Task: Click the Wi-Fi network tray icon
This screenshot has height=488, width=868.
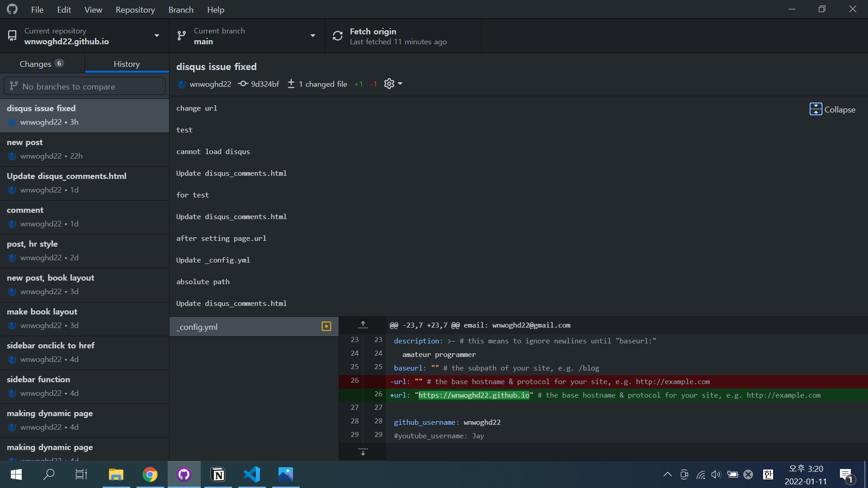Action: click(x=701, y=474)
